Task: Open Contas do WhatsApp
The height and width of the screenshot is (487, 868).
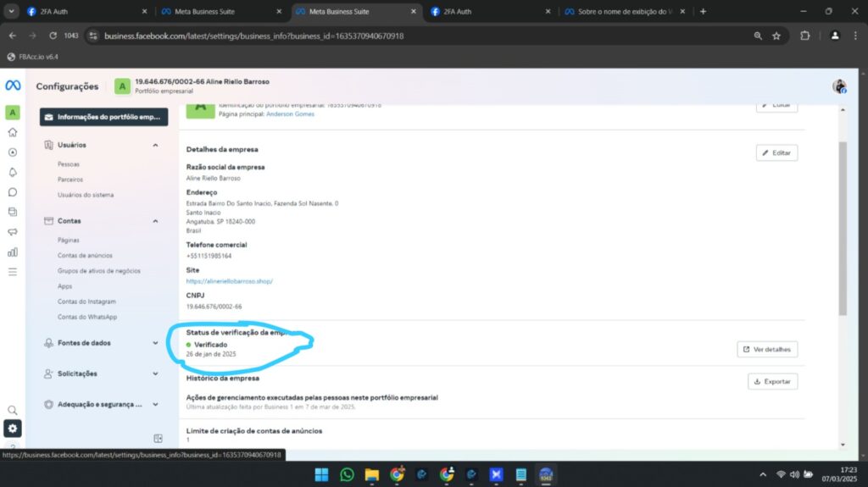Action: click(87, 317)
